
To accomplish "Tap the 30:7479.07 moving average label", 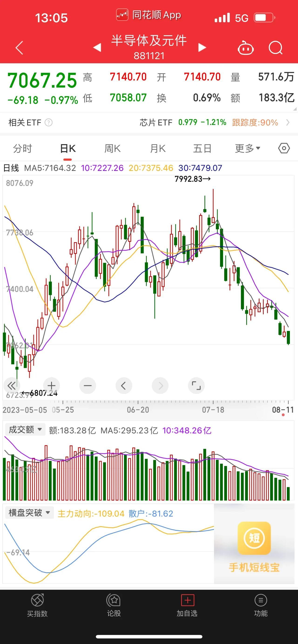I will point(200,168).
